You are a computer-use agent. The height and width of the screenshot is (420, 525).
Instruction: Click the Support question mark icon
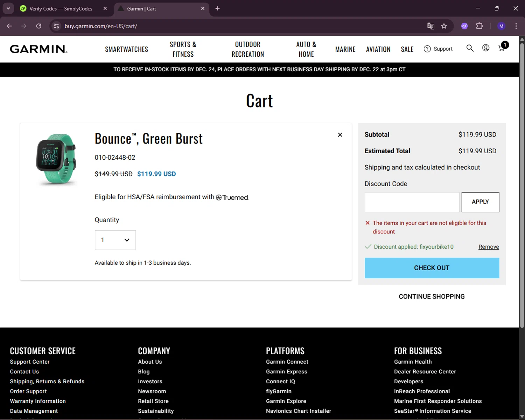point(427,49)
